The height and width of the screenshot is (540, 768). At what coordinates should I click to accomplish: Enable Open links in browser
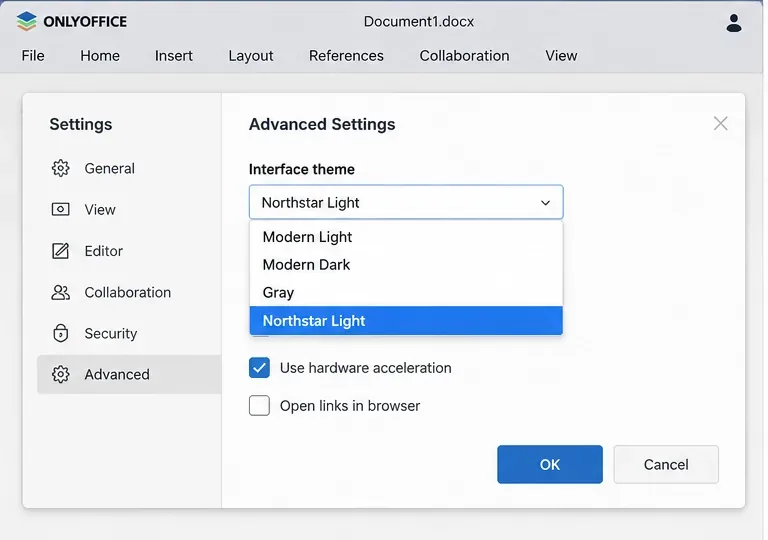pyautogui.click(x=259, y=406)
